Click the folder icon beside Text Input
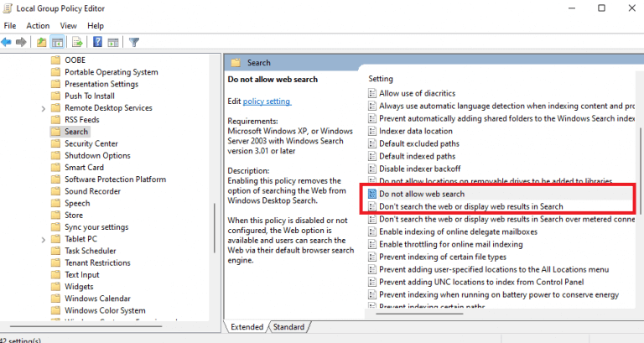 coord(55,274)
